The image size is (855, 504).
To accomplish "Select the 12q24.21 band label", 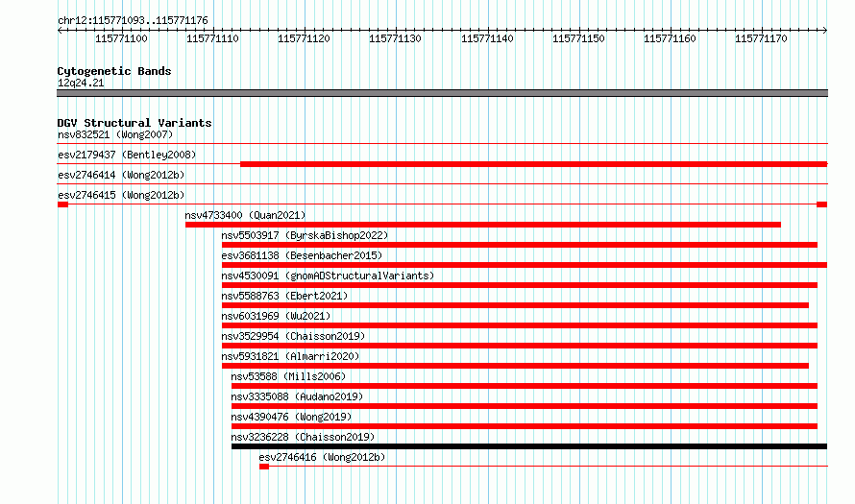I will 81,83.
